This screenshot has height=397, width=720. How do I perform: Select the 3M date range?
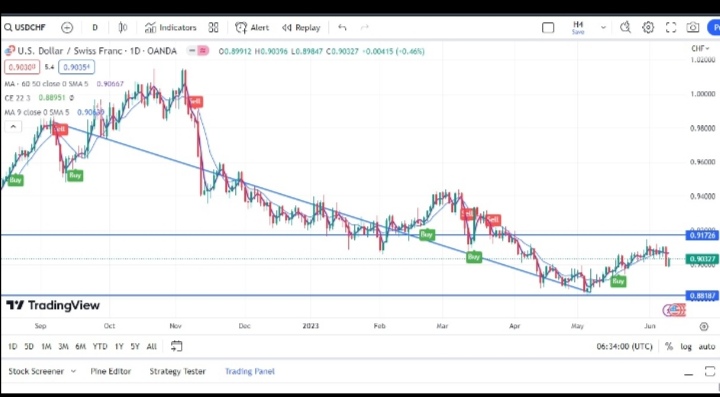point(63,347)
